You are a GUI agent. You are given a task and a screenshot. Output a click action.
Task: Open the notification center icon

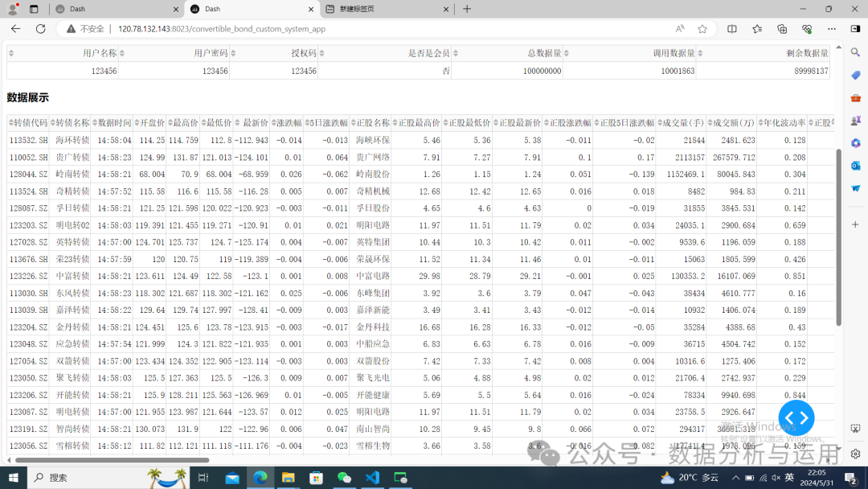(851, 478)
